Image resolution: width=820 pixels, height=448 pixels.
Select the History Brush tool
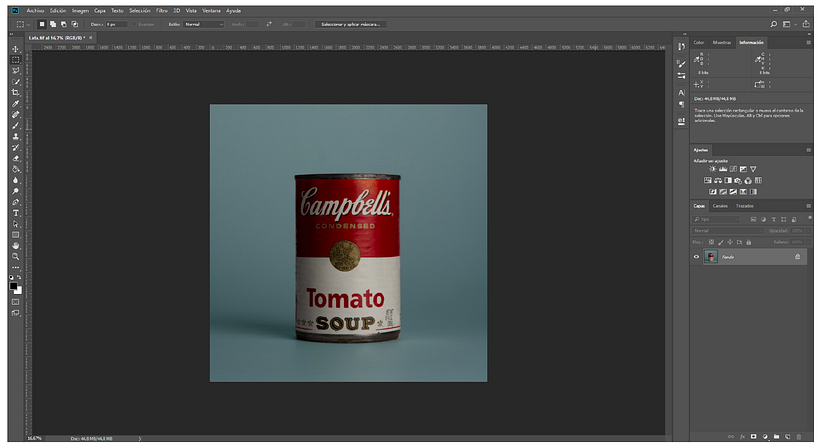[x=16, y=147]
